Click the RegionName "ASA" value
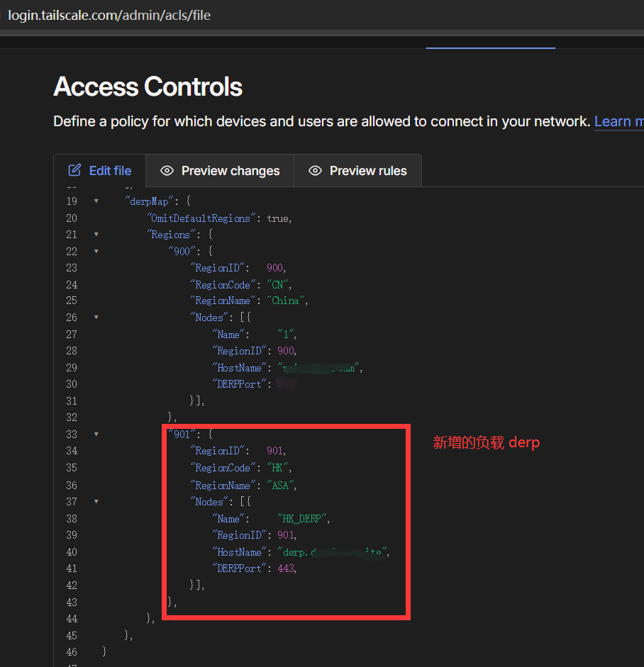Viewport: 644px width, 667px height. coord(279,486)
